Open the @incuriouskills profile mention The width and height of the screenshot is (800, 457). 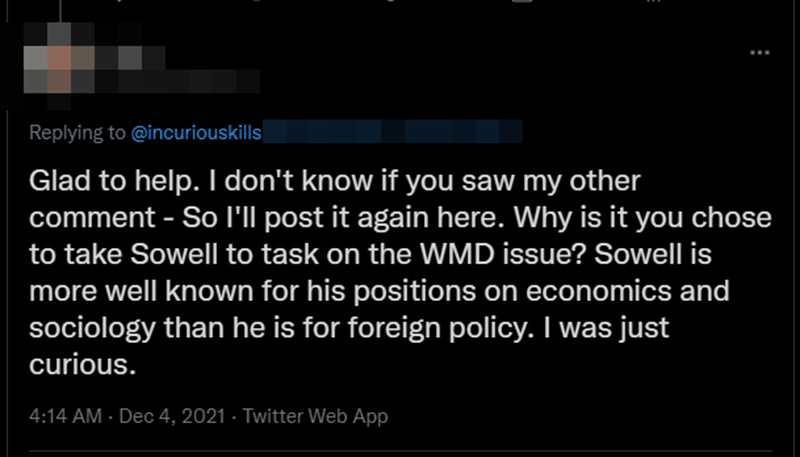tap(196, 133)
